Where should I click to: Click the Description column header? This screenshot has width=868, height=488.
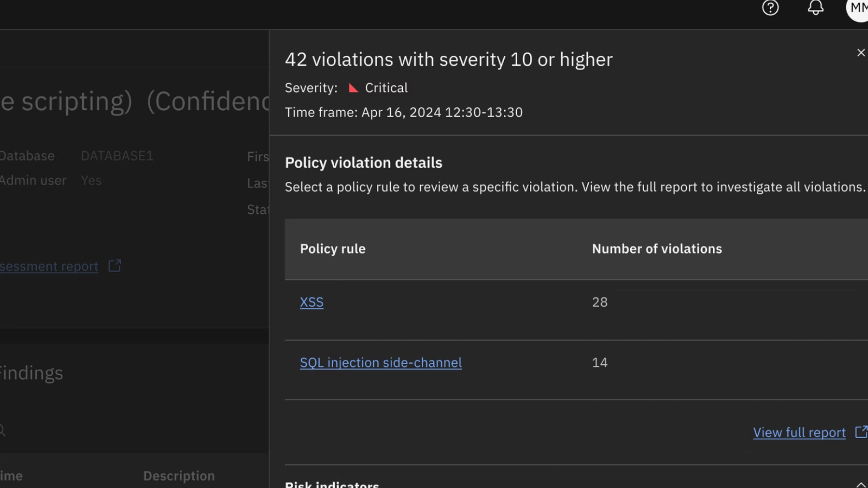(179, 476)
